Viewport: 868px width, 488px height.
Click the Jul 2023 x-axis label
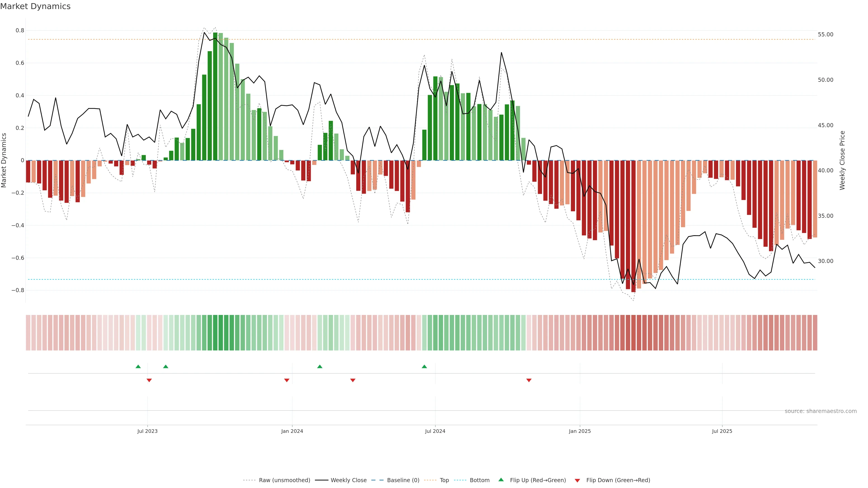[x=147, y=431]
